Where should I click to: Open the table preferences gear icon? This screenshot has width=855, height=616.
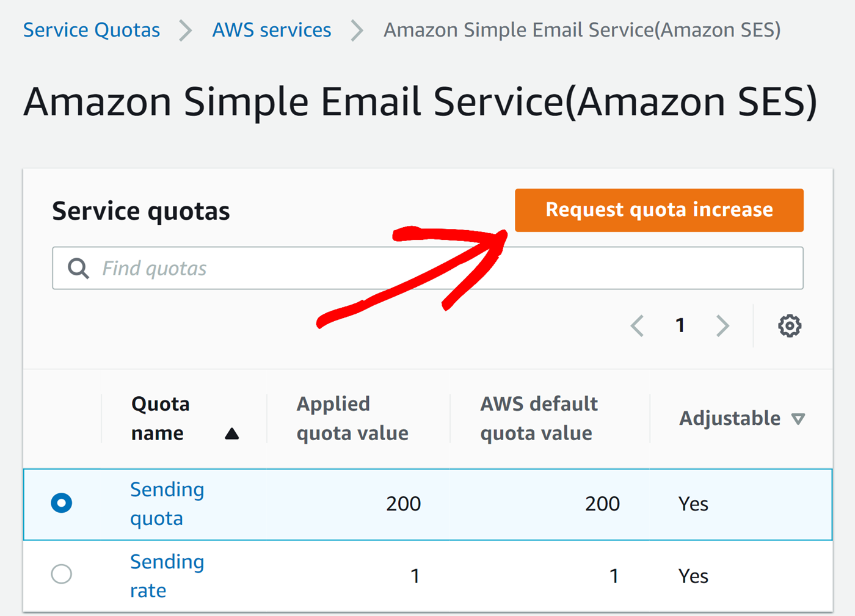[x=790, y=325]
